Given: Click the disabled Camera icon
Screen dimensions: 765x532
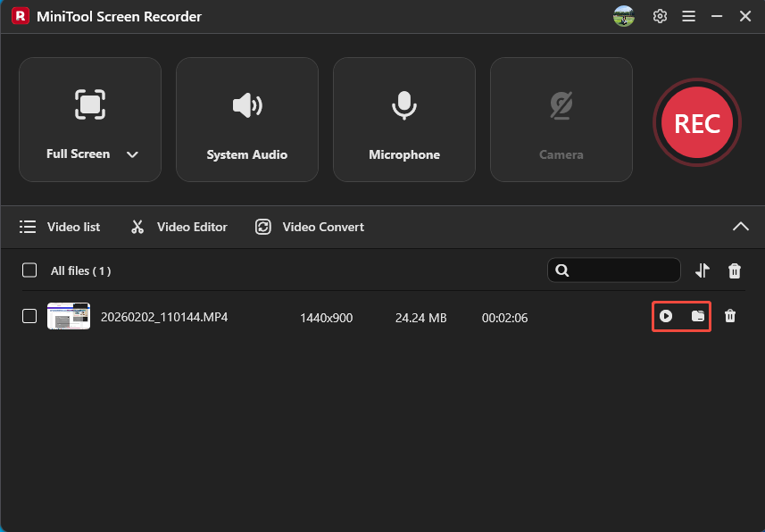Looking at the screenshot, I should tap(561, 105).
